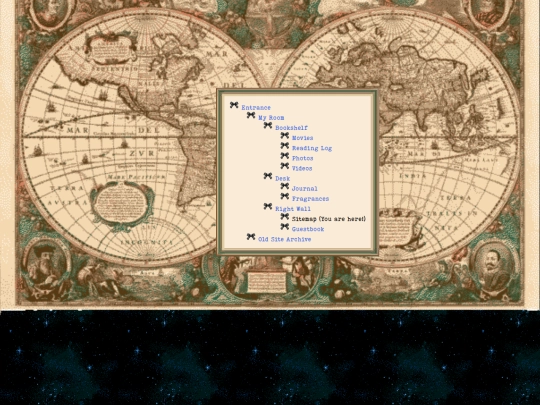
Task: Go to the Videos page
Action: click(x=302, y=168)
